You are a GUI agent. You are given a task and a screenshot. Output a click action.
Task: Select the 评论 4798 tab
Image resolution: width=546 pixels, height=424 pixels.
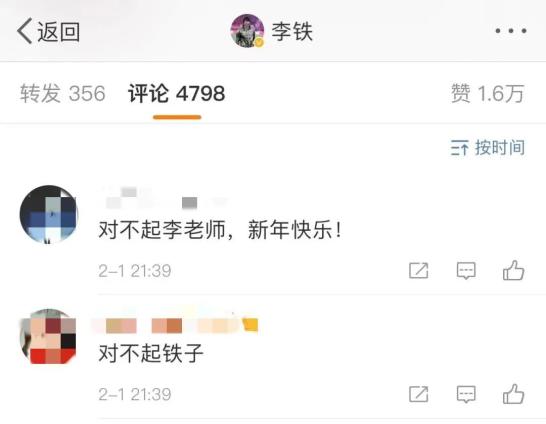click(x=177, y=93)
